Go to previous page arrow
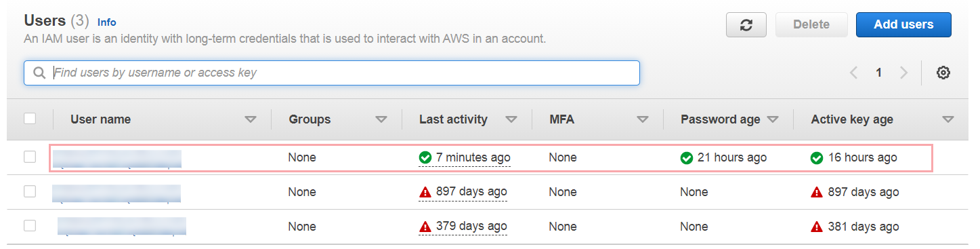The width and height of the screenshot is (980, 249). point(853,73)
